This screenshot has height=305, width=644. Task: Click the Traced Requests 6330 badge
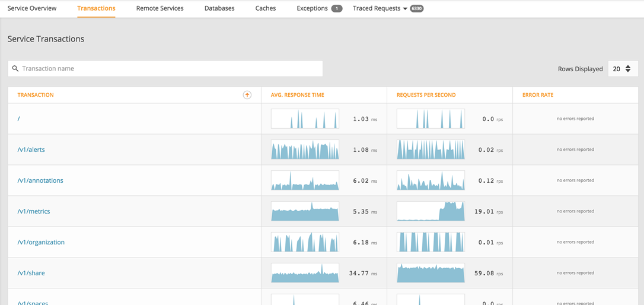point(416,9)
